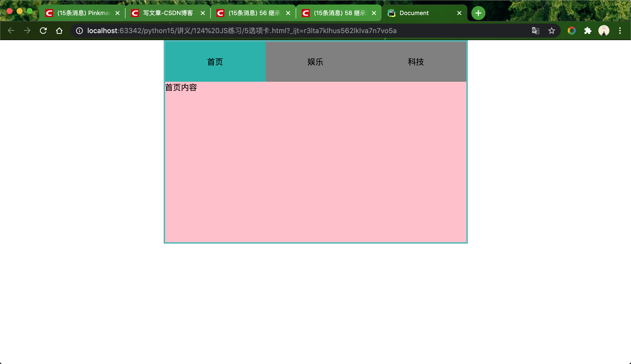Click the forward navigation arrow
The image size is (631, 364).
[x=27, y=31]
